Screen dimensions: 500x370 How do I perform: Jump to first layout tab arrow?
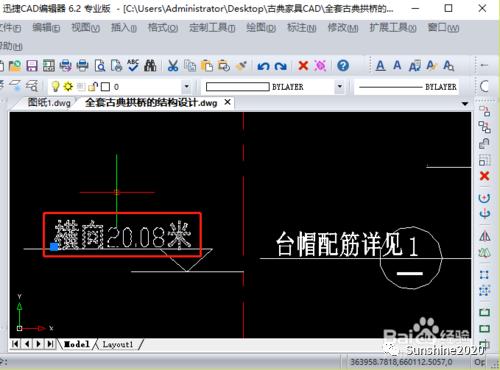15,344
